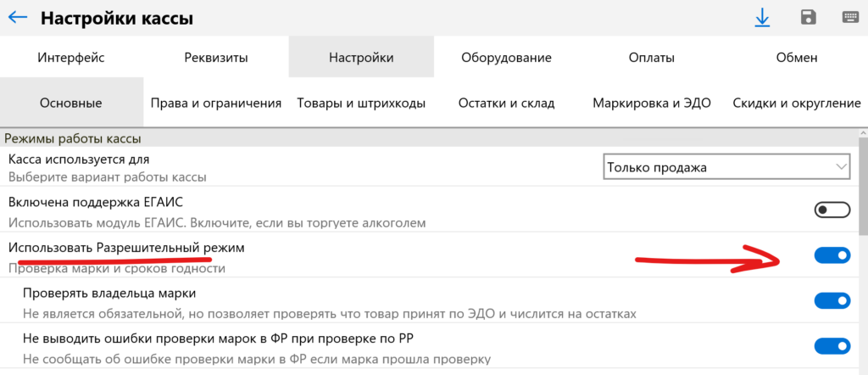The image size is (868, 375).
Task: Open the Маркировка и ЭДО subtab
Action: (x=651, y=104)
